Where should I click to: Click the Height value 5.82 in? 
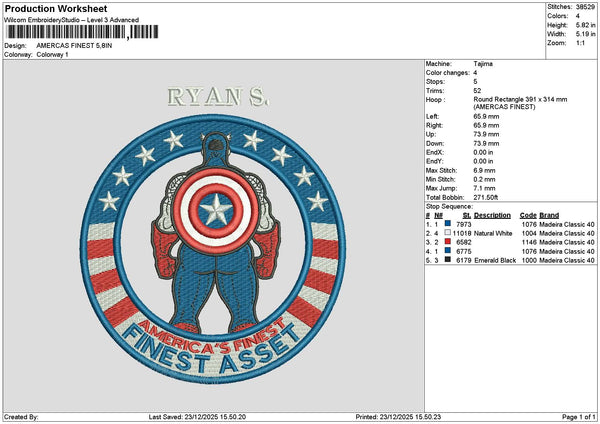click(585, 25)
